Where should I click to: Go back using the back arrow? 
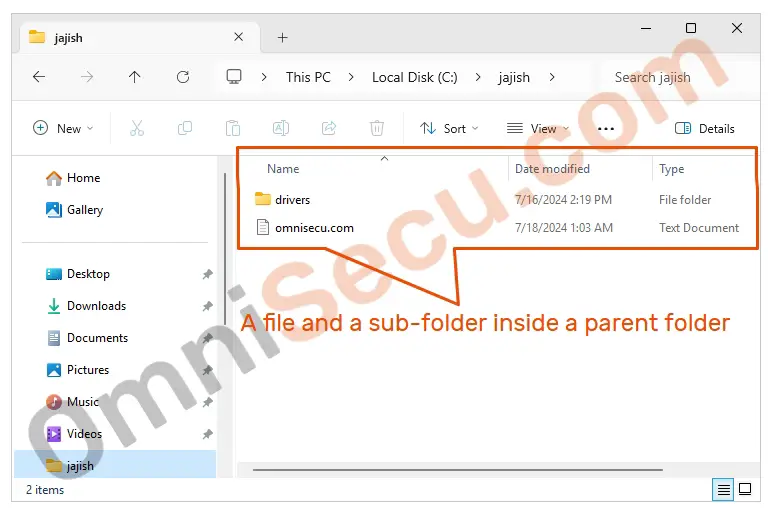pos(39,77)
